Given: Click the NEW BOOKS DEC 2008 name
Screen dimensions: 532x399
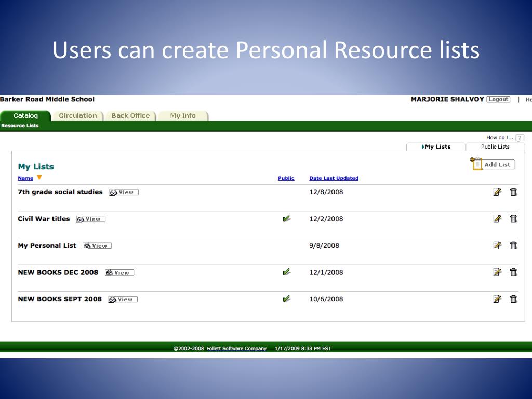Looking at the screenshot, I should [58, 272].
